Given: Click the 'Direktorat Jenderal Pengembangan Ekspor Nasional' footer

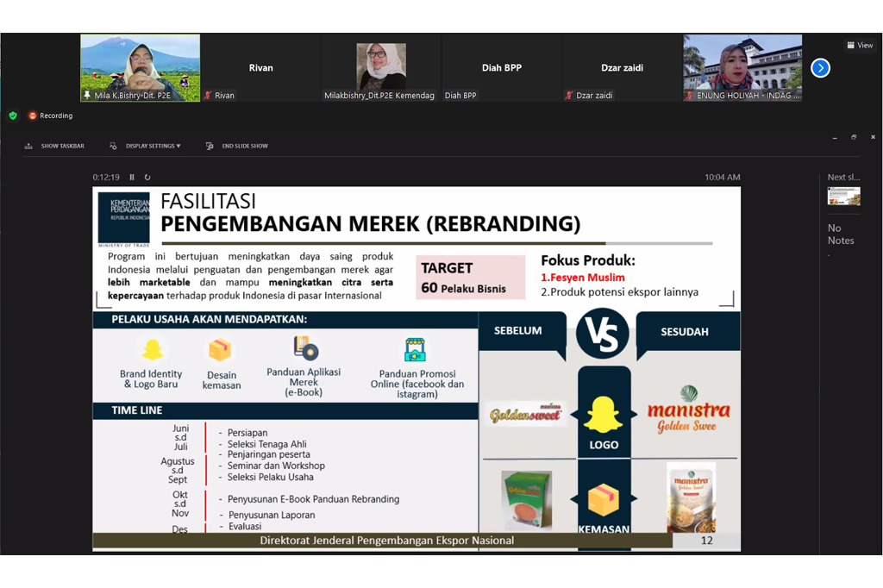Looking at the screenshot, I should pos(387,541).
